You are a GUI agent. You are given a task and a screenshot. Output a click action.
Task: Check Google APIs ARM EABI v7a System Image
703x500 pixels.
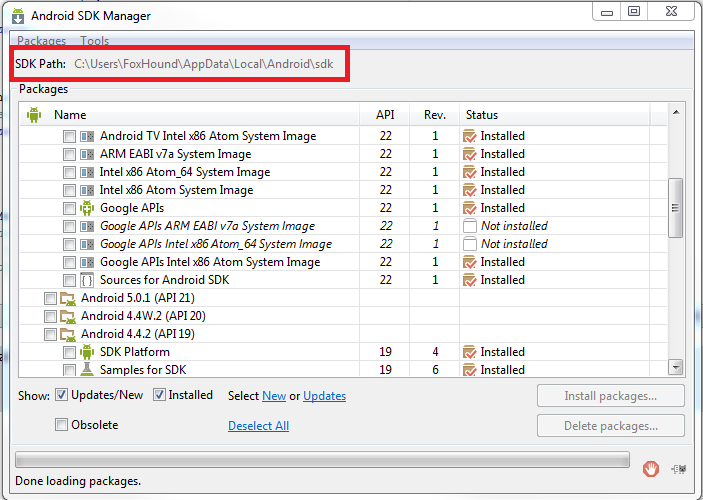click(x=69, y=226)
